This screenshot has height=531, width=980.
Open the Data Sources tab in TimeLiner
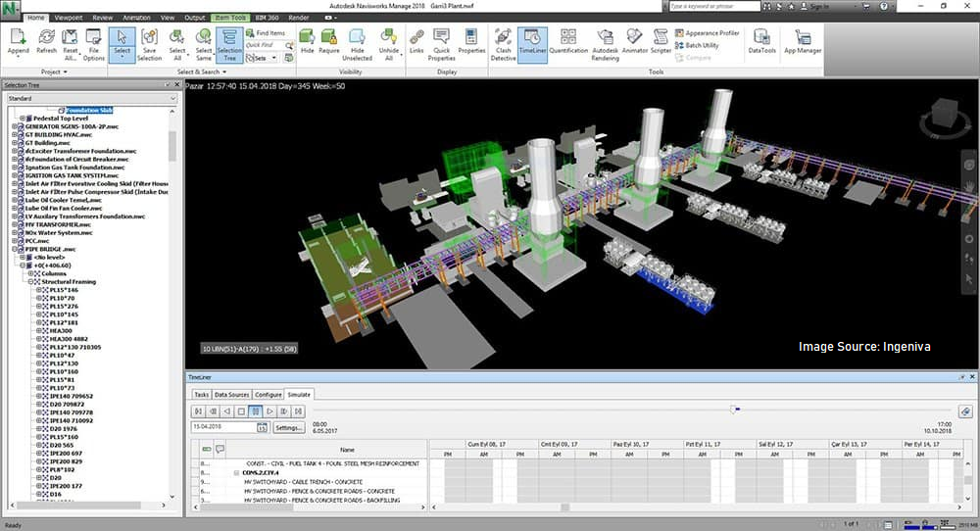(x=232, y=395)
